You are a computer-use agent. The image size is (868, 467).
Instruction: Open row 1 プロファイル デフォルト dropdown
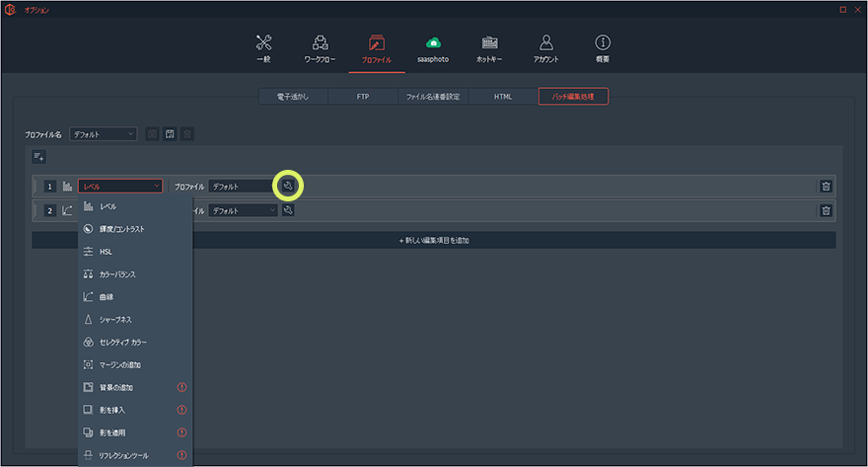tap(243, 186)
